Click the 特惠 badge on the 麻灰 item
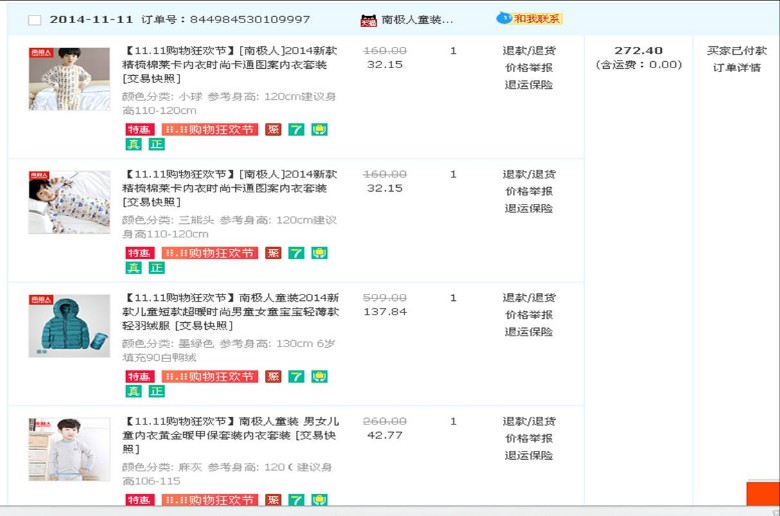 [139, 500]
